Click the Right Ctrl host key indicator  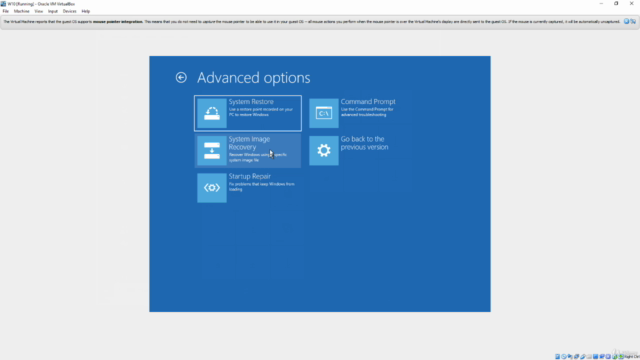pos(632,357)
